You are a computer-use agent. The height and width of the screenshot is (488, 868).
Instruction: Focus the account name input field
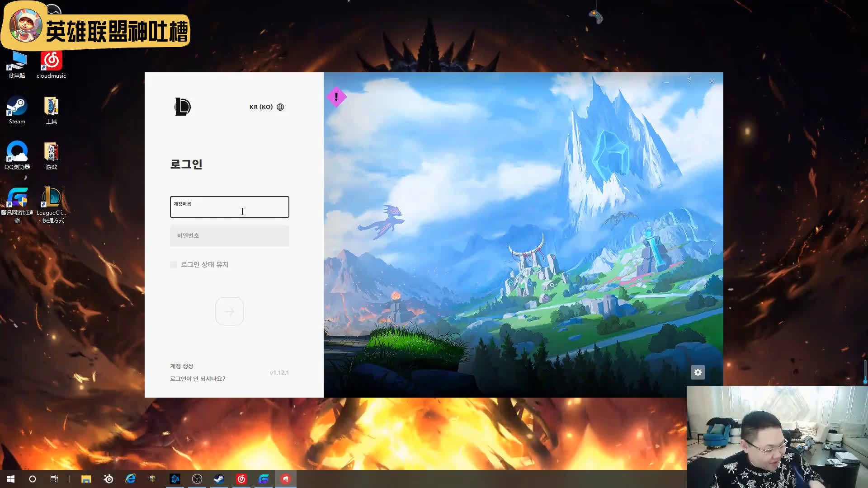coord(229,207)
